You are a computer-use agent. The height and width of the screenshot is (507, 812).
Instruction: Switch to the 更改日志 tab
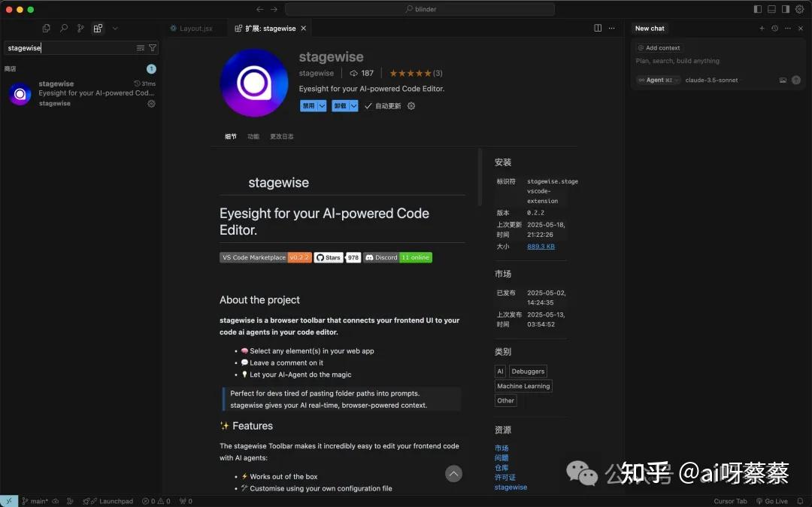(281, 136)
